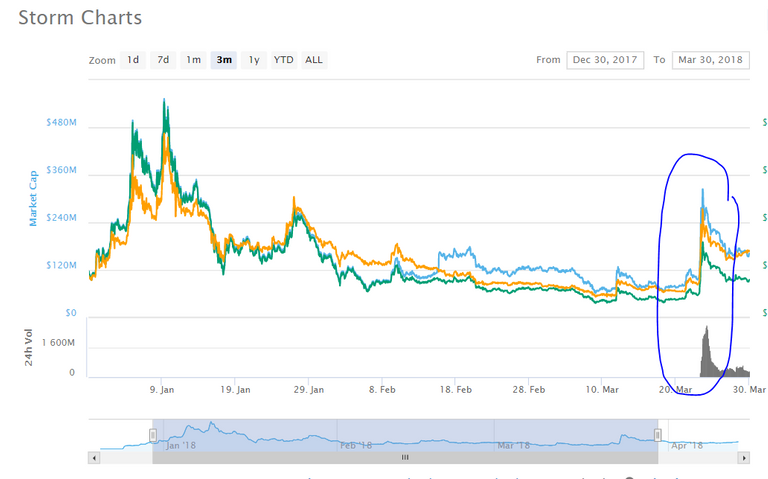
Task: Click the 18. Feb date label
Action: pos(456,390)
